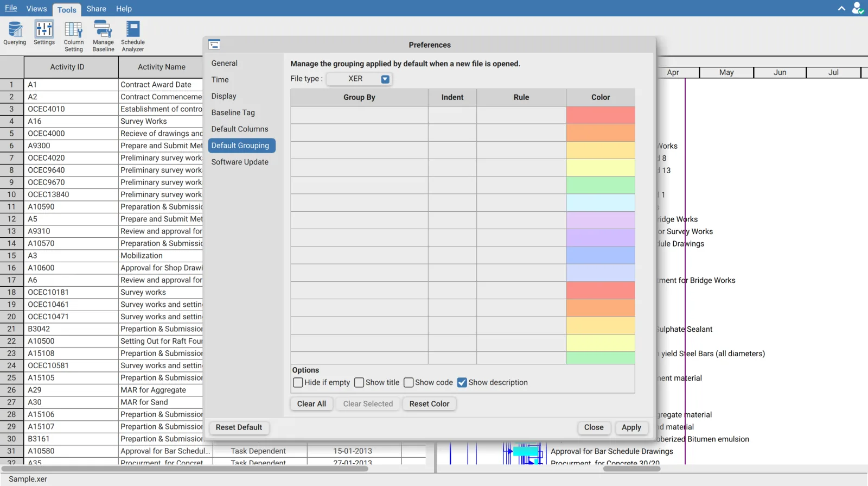
Task: Open the Settings tool
Action: point(44,33)
